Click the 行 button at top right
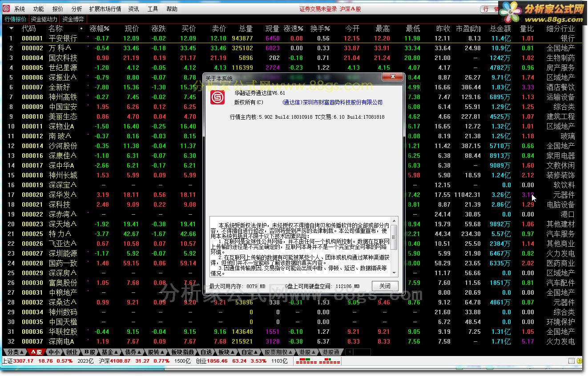 point(488,9)
